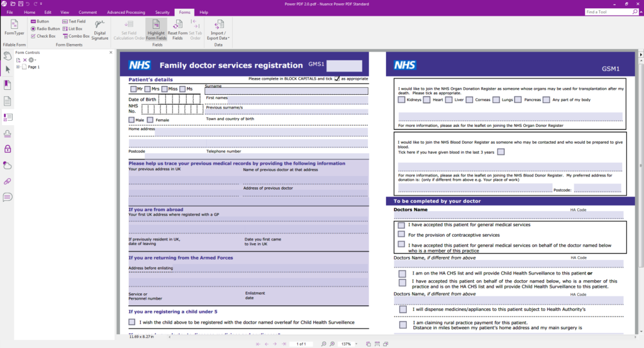Open the File menu
The height and width of the screenshot is (348, 644).
(x=9, y=13)
